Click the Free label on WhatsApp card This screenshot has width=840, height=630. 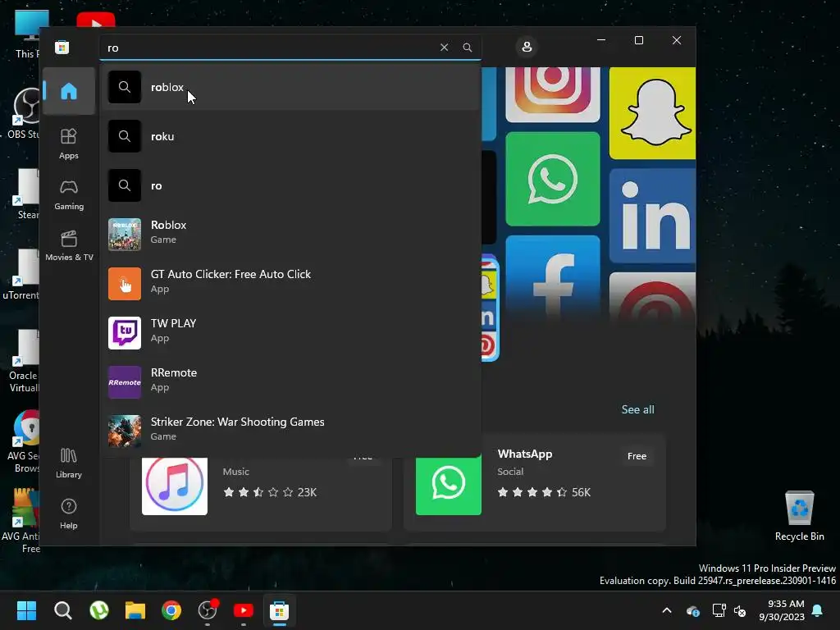click(x=637, y=456)
